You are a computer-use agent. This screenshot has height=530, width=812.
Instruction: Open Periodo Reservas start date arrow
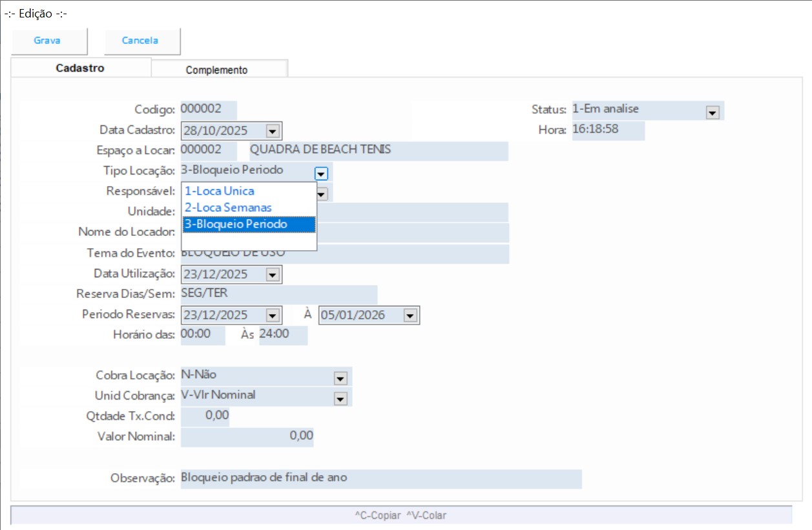[273, 316]
